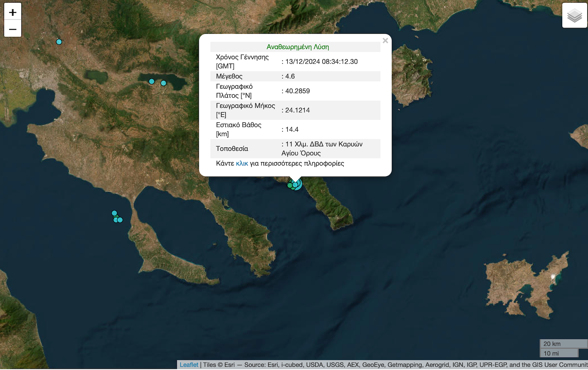Screen dimensions: 588x370
Task: Select the green marker beside the popup tip
Action: pos(290,185)
